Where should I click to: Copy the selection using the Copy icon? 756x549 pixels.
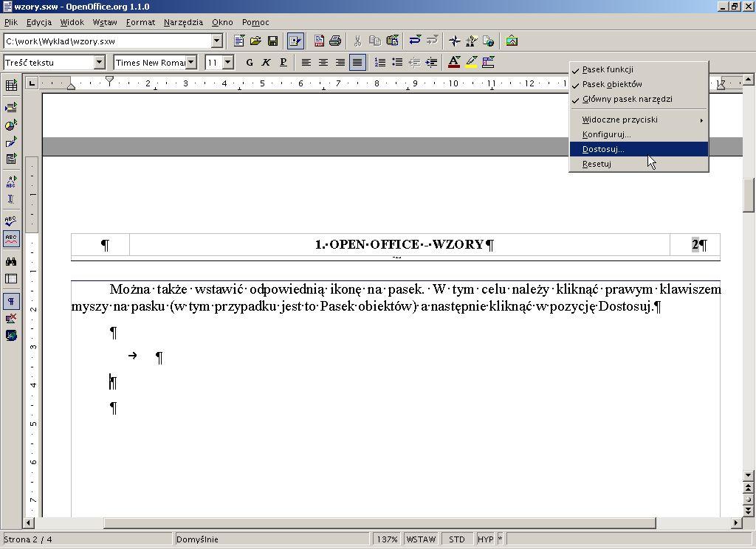point(374,41)
